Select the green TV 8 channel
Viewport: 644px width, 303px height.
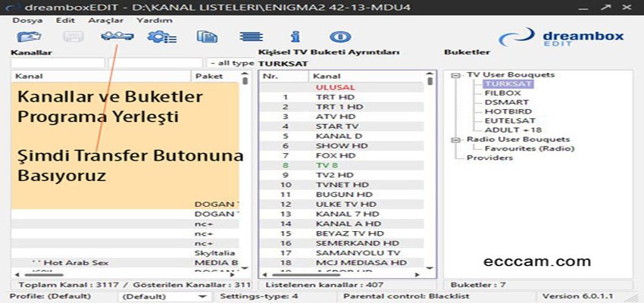pos(341,165)
